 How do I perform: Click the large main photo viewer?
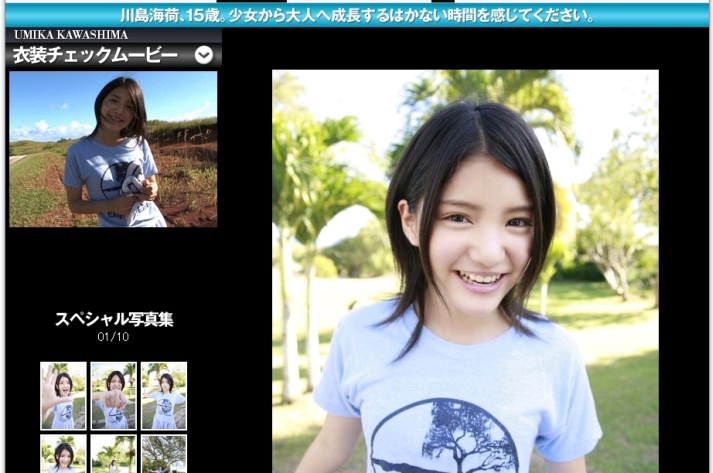(465, 270)
